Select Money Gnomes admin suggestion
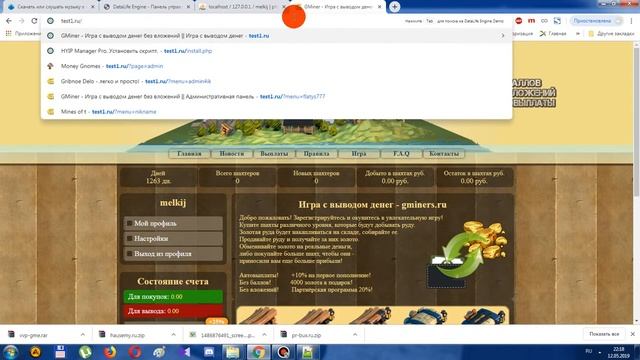Viewport: 640px width, 360px height. click(276, 66)
